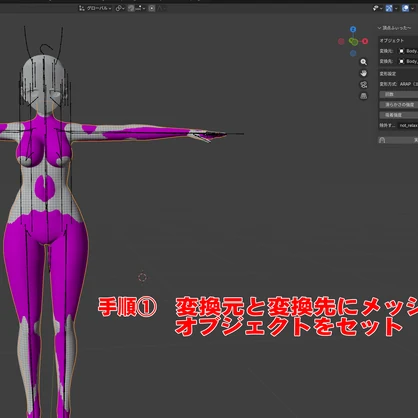Click the not_relax vertex group field
Image resolution: width=418 pixels, height=418 pixels.
coord(408,125)
